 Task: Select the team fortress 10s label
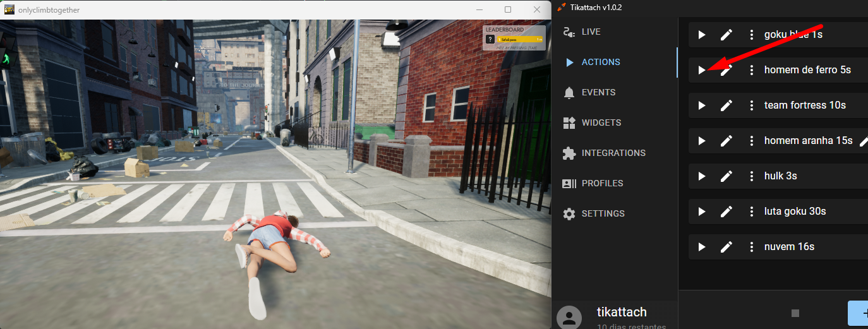(x=805, y=105)
